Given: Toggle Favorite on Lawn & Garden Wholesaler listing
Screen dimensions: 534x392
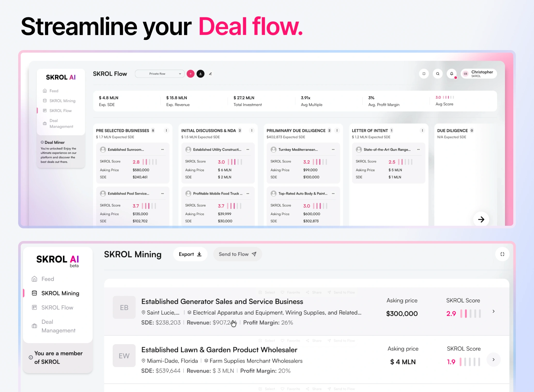Looking at the screenshot, I should pyautogui.click(x=290, y=341).
